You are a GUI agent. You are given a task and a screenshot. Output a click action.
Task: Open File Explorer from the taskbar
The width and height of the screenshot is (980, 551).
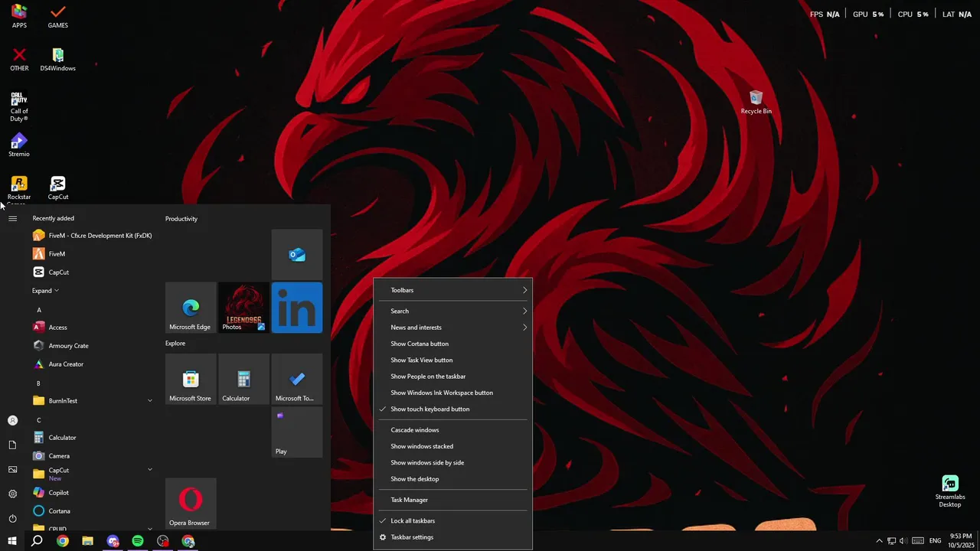[x=87, y=541]
